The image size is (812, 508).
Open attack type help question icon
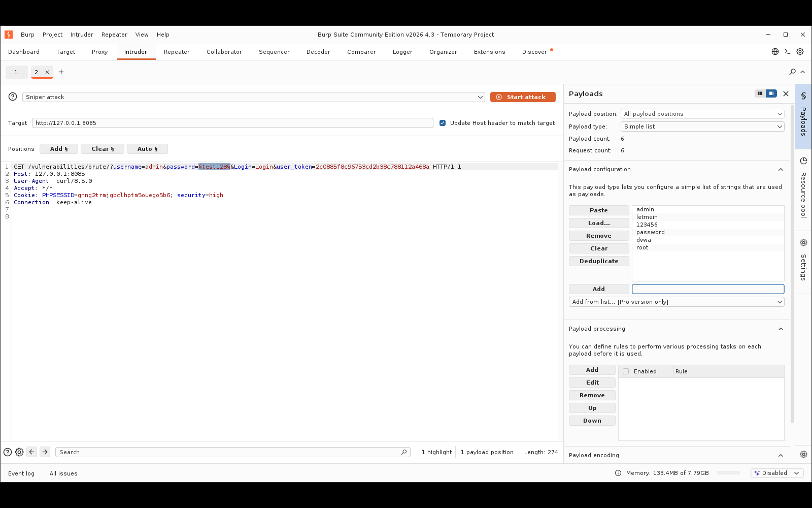click(13, 97)
